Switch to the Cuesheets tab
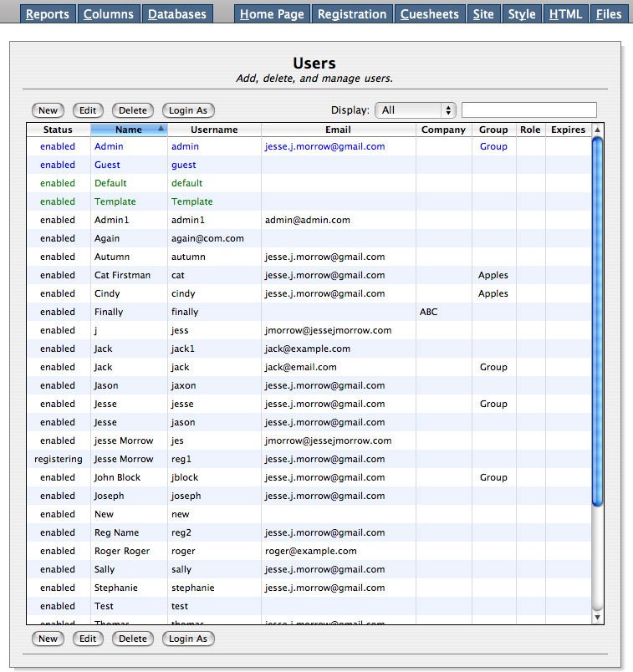Screen dimensions: 633x672 (430, 14)
